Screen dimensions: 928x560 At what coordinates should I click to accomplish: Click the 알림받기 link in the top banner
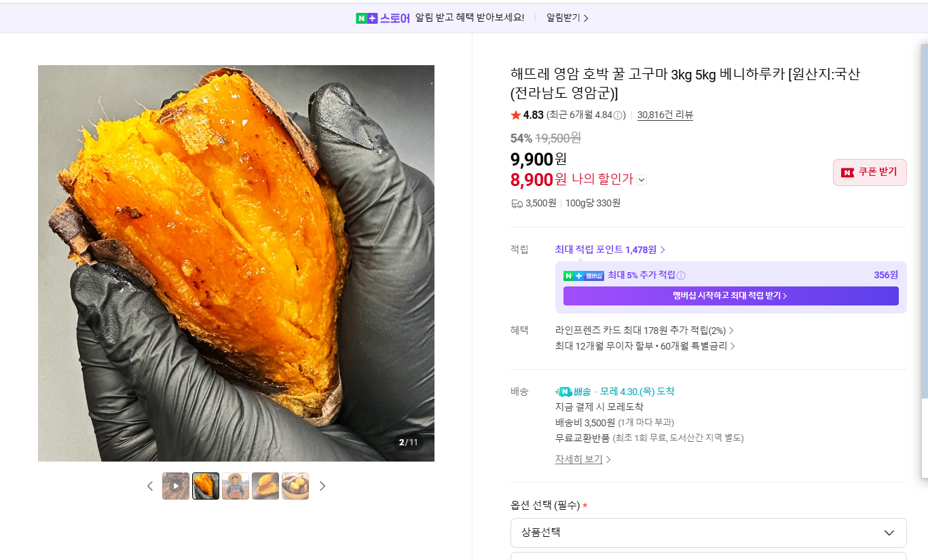point(563,18)
